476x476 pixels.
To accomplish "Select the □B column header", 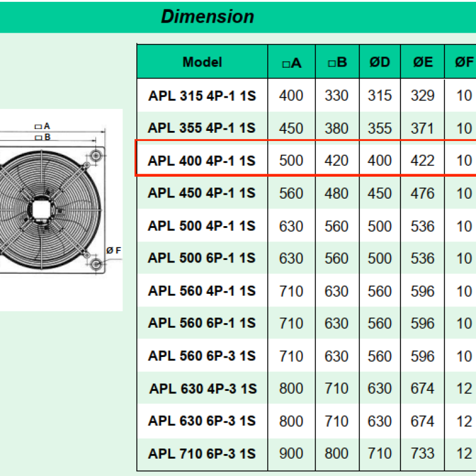I will pos(337,62).
